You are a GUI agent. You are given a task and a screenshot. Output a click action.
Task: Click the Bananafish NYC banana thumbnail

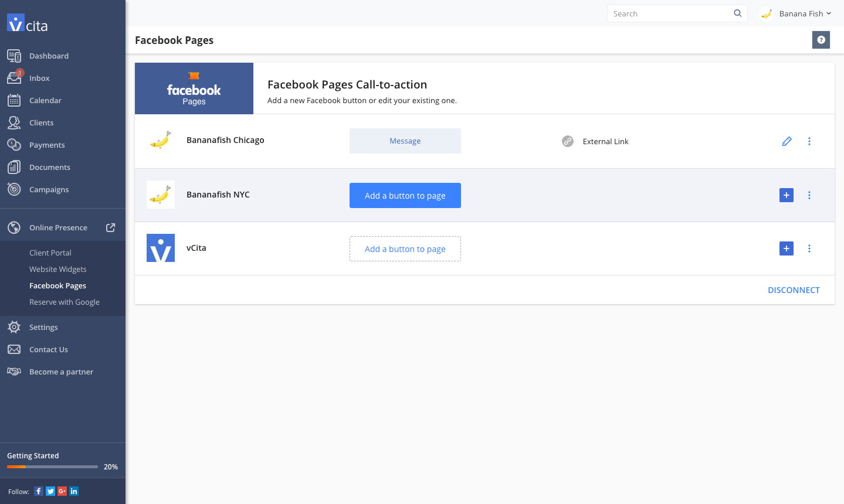(x=161, y=195)
